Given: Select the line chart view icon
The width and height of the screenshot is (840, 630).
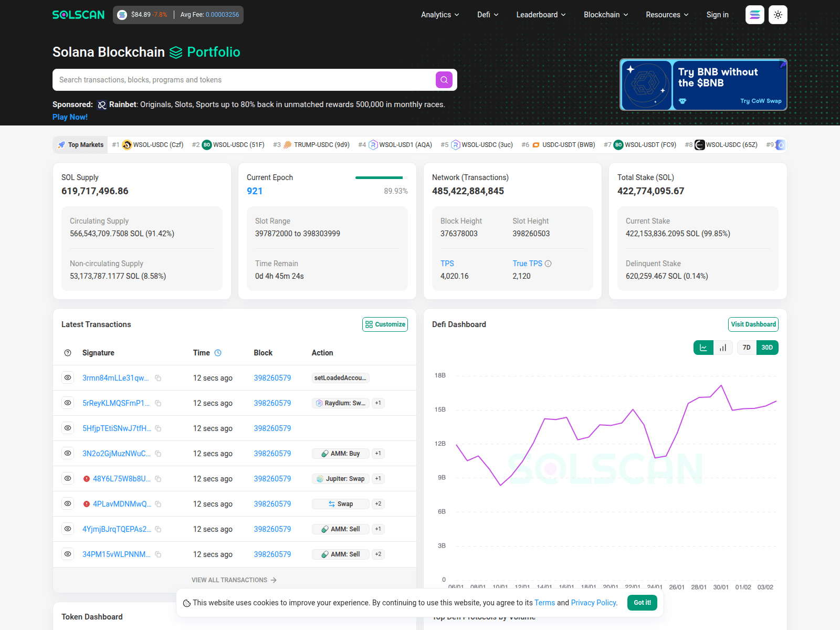Looking at the screenshot, I should 703,347.
